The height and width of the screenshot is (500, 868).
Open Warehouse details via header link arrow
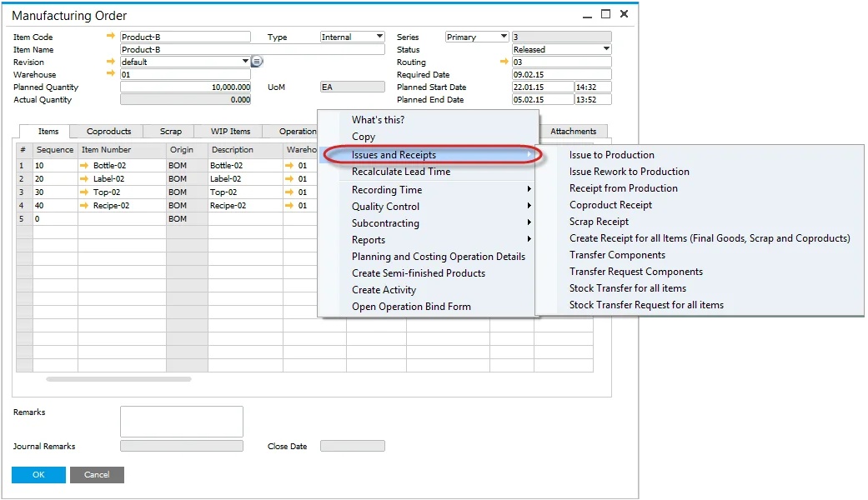tap(111, 74)
